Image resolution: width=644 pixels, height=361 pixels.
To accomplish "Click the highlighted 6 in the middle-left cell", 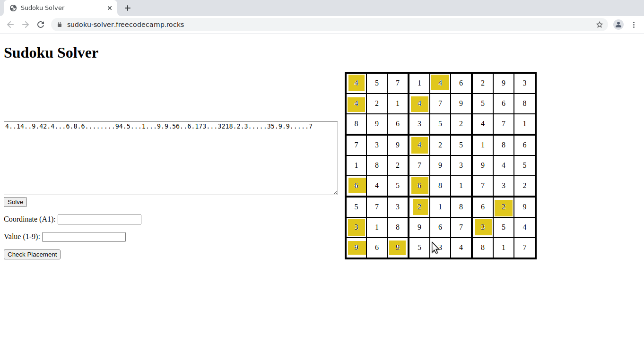I will [356, 186].
